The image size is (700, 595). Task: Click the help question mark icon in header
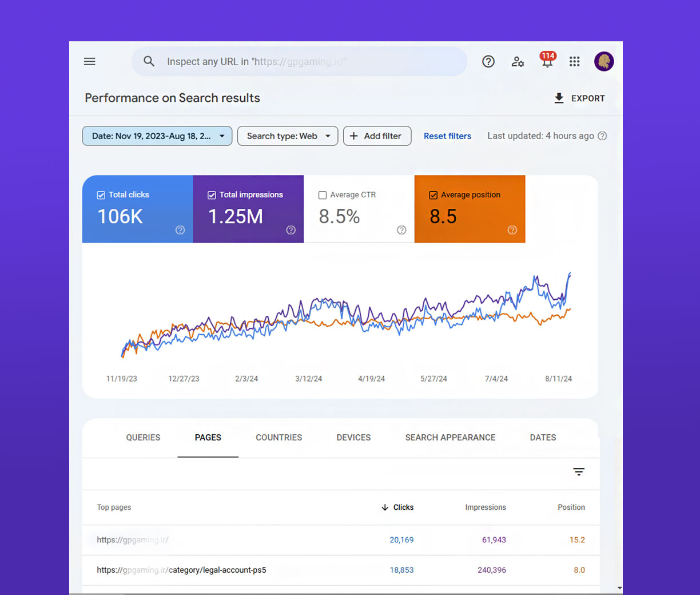point(488,61)
